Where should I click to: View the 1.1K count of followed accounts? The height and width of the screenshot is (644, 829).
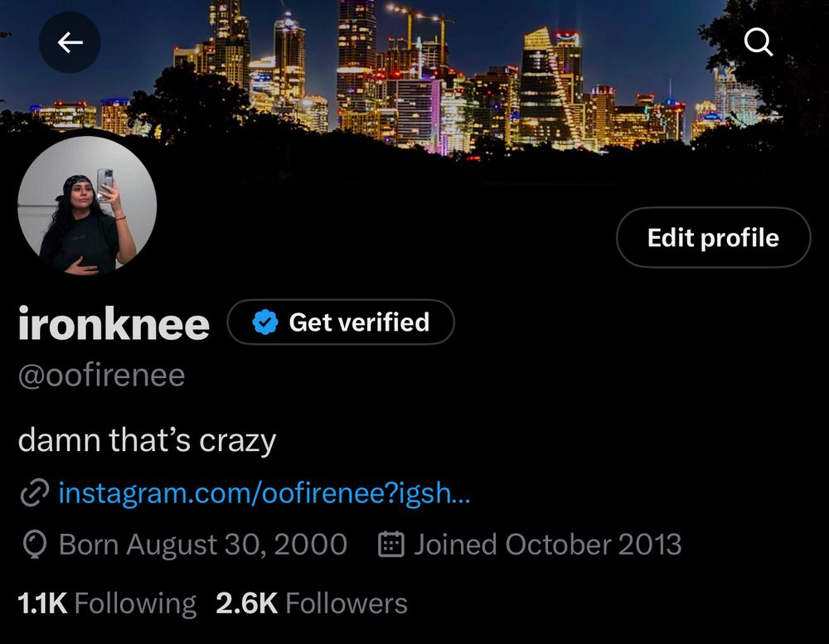tap(42, 603)
